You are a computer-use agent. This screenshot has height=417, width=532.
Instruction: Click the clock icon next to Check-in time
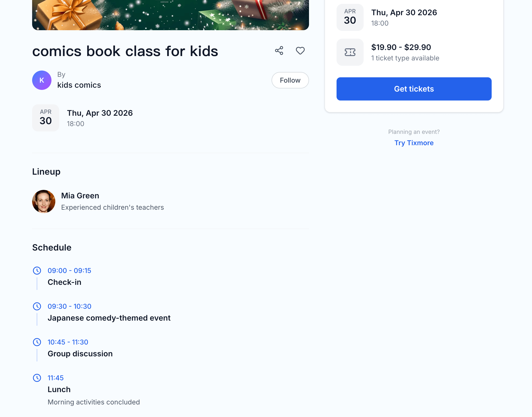[37, 271]
